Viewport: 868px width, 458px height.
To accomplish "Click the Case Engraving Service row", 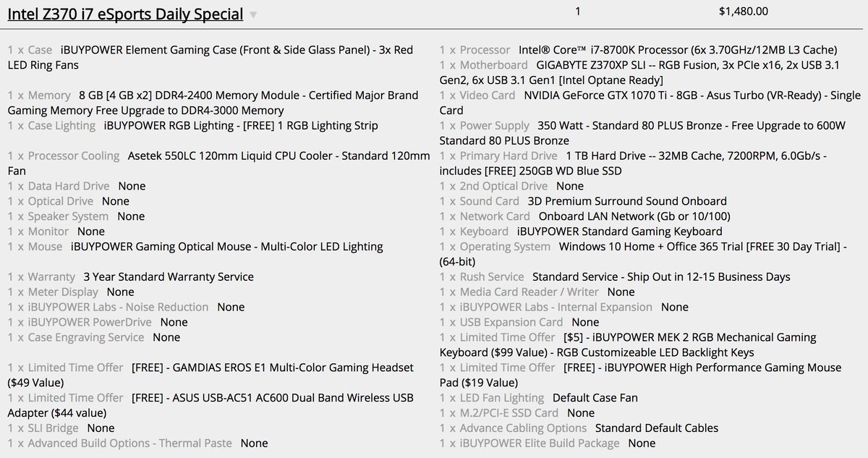I will coord(94,338).
